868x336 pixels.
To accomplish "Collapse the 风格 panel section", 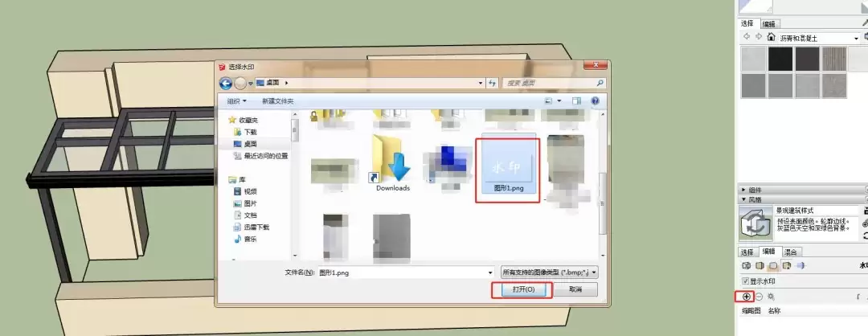I will tap(743, 199).
